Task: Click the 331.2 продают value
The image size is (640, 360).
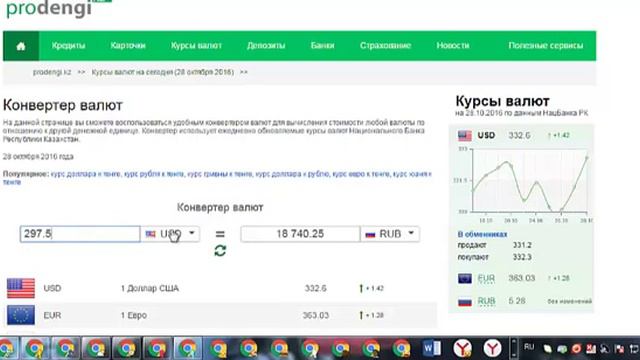Action: pos(522,245)
